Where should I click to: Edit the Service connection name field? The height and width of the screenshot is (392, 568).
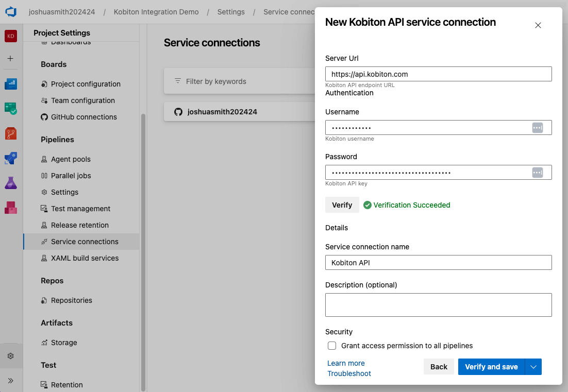(x=438, y=263)
